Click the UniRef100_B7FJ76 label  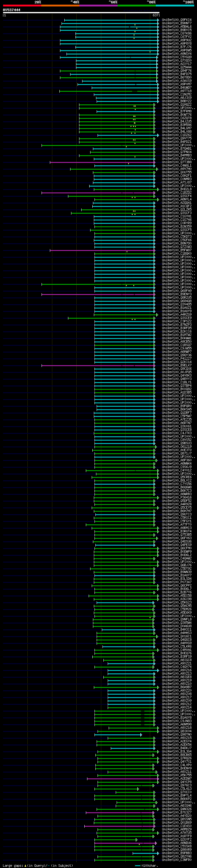(x=177, y=47)
